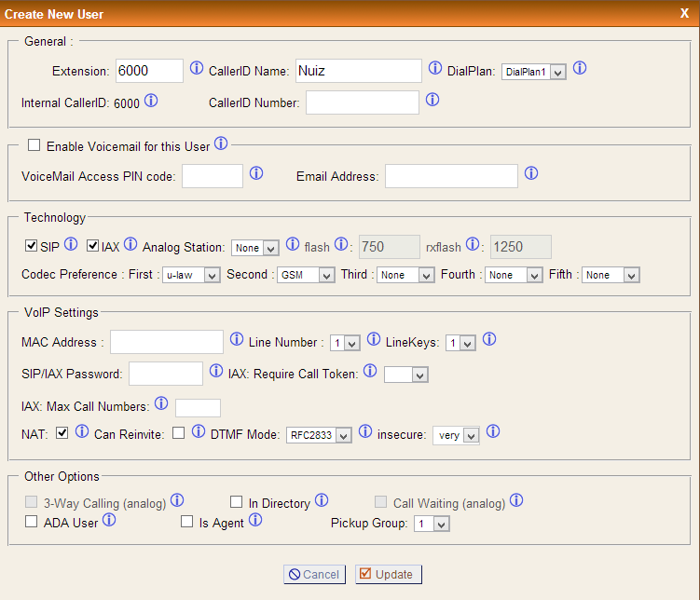Viewport: 700px width, 600px height.
Task: Click info icon after DTMF Mode dropdown
Action: (x=365, y=431)
